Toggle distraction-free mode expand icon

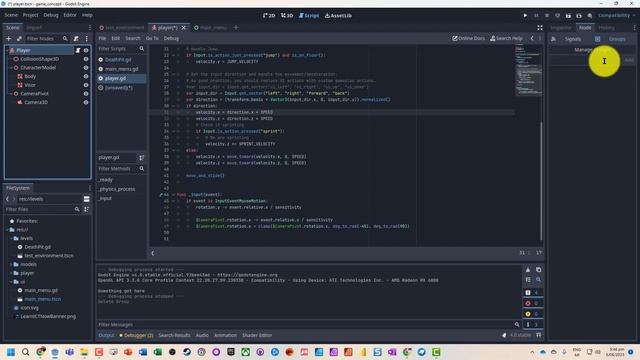click(540, 27)
